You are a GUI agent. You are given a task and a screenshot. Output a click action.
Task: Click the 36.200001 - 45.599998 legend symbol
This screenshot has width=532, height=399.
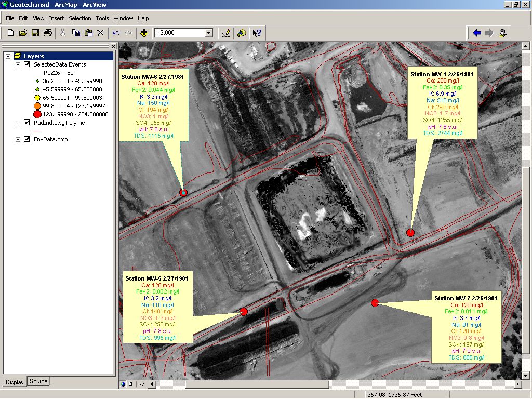click(x=37, y=81)
